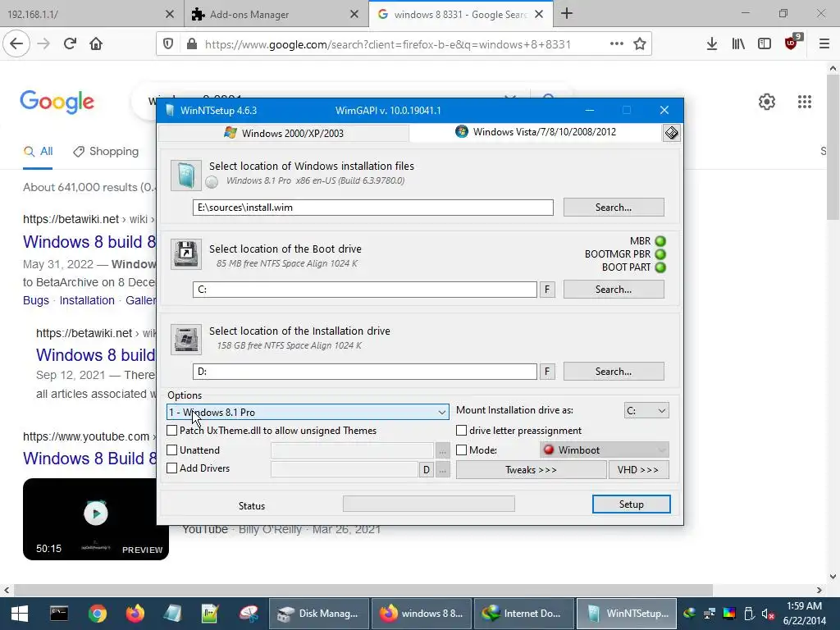Open the Firefox hamburger menu
840x630 pixels.
824,44
